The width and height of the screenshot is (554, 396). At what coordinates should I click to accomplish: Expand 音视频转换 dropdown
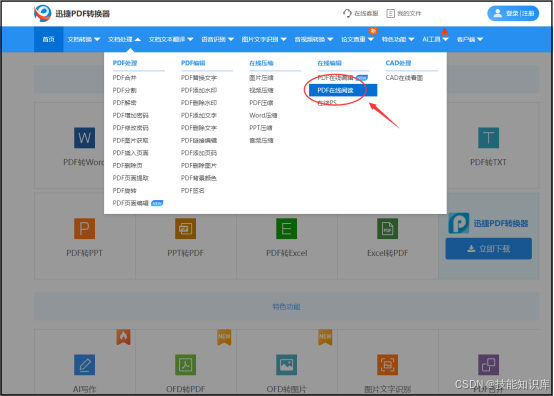tap(314, 39)
